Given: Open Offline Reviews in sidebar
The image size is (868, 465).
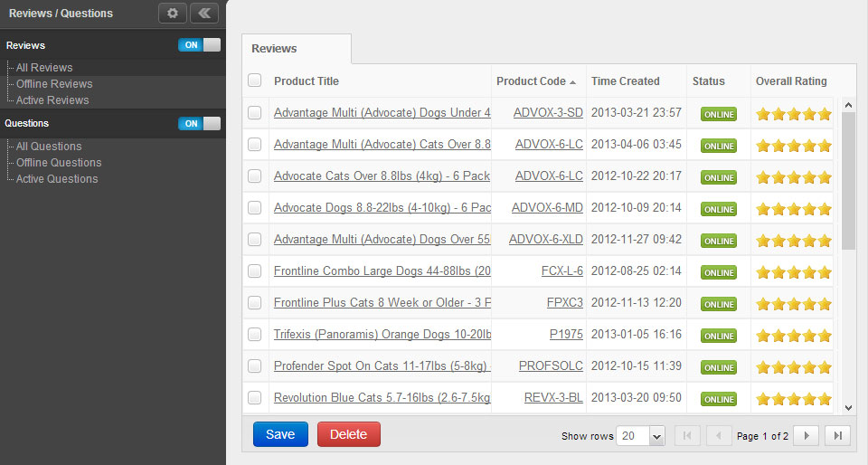Looking at the screenshot, I should (x=54, y=83).
